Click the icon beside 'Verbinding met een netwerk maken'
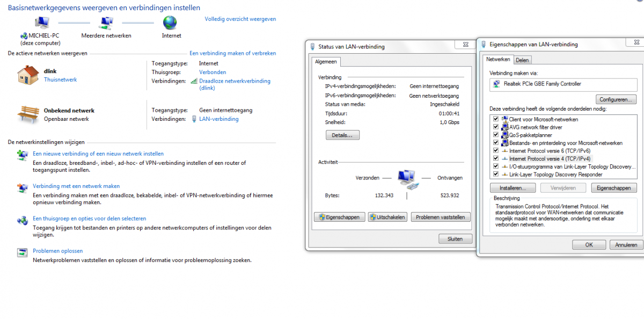This screenshot has width=644, height=319. coord(23,188)
